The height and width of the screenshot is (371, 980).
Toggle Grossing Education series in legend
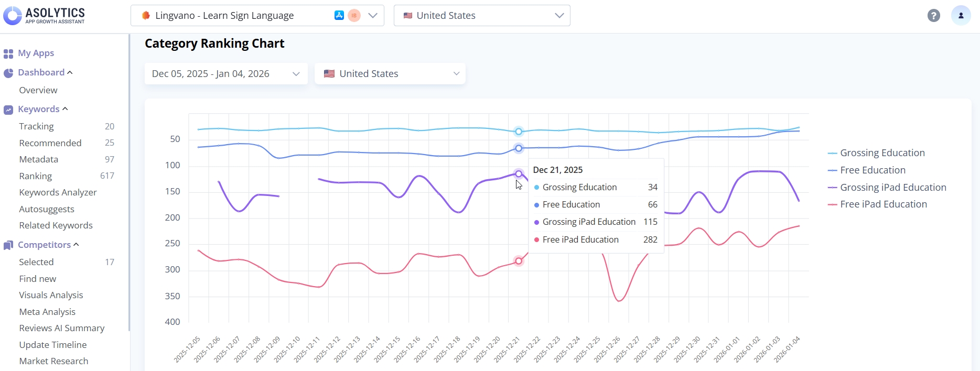(x=882, y=153)
